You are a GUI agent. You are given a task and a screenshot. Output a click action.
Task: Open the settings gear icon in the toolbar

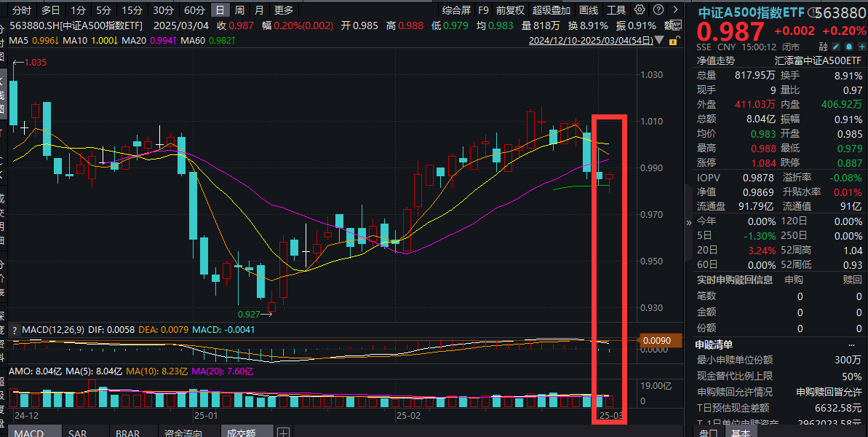pyautogui.click(x=639, y=9)
